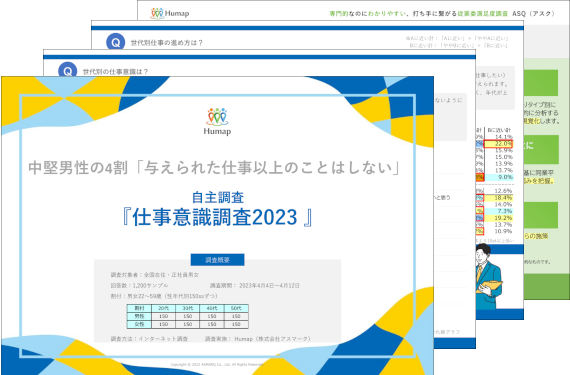This screenshot has width=570, height=375.
Task: Select headline 中堅男性の4割「与えられた仕事以上のことはしない」
Action: [214, 168]
